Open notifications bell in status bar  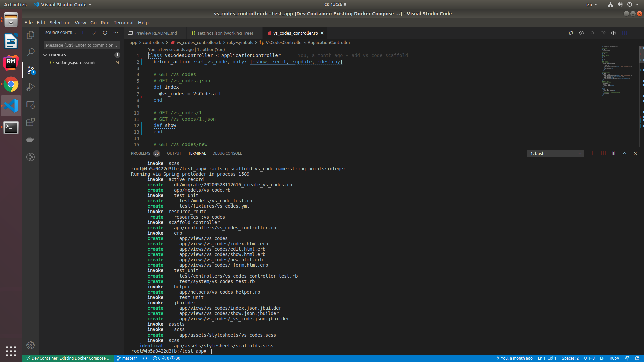637,358
